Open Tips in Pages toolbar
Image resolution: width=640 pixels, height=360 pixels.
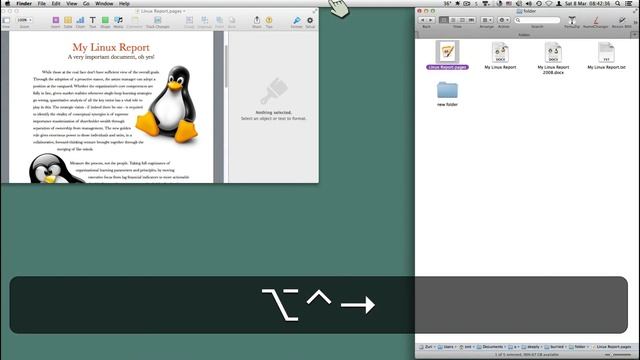pyautogui.click(x=269, y=22)
